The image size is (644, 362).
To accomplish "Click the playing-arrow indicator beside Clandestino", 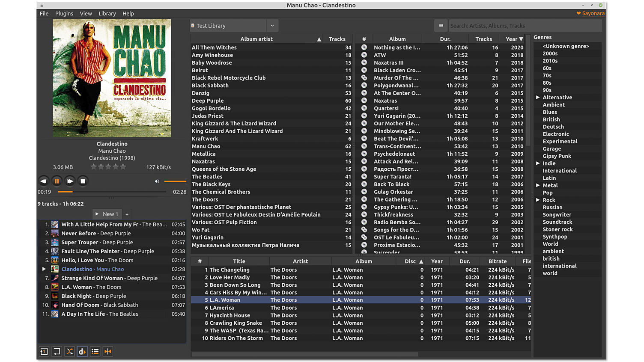I will [44, 269].
